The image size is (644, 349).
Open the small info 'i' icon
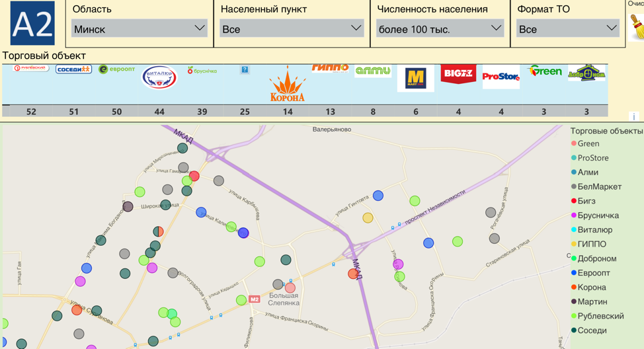click(x=633, y=116)
